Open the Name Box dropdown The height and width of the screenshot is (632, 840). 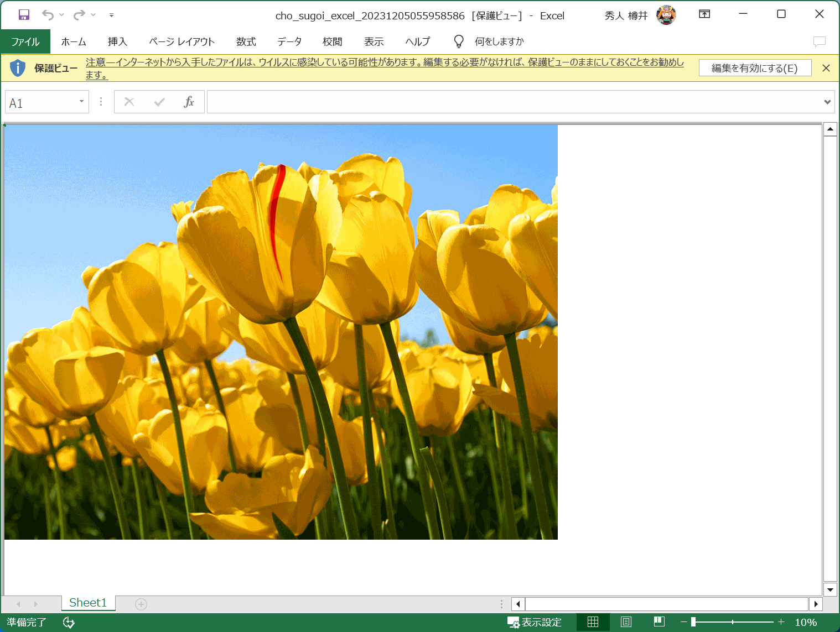(x=81, y=102)
